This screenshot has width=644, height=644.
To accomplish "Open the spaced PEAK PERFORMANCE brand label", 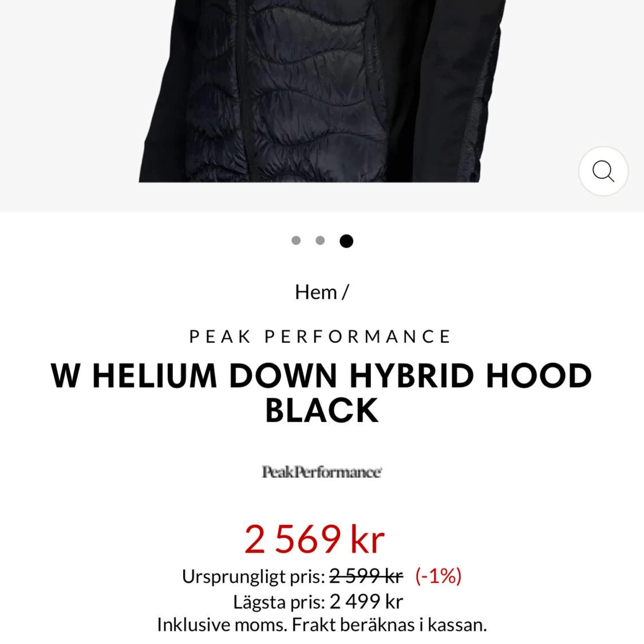I will pyautogui.click(x=321, y=337).
